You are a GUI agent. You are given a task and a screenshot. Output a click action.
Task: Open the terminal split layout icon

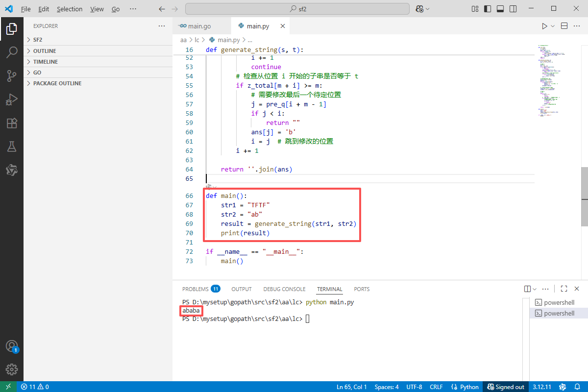click(527, 289)
